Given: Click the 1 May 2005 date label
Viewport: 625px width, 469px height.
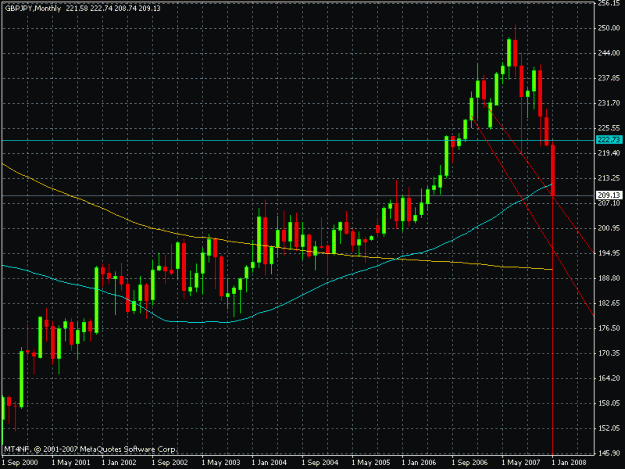Looking at the screenshot, I should 371,463.
